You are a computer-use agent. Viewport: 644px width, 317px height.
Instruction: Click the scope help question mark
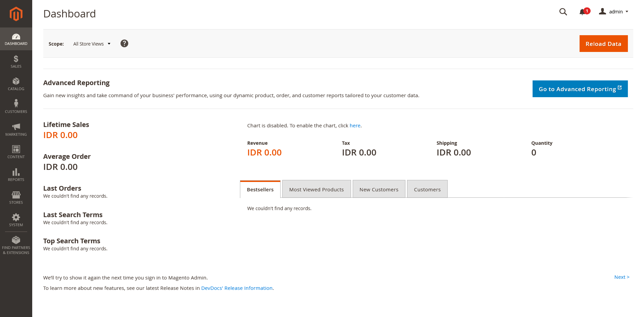124,44
